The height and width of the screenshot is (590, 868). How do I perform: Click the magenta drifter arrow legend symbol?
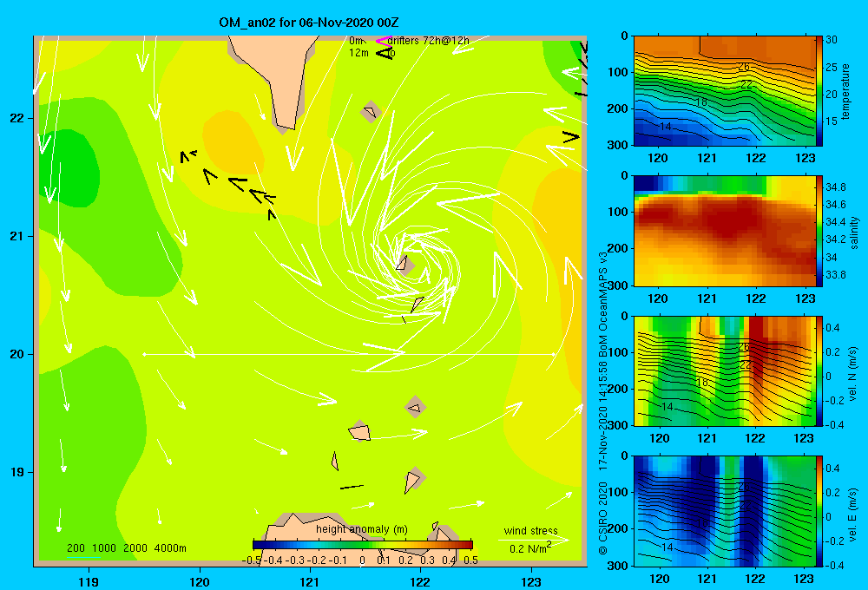point(384,41)
